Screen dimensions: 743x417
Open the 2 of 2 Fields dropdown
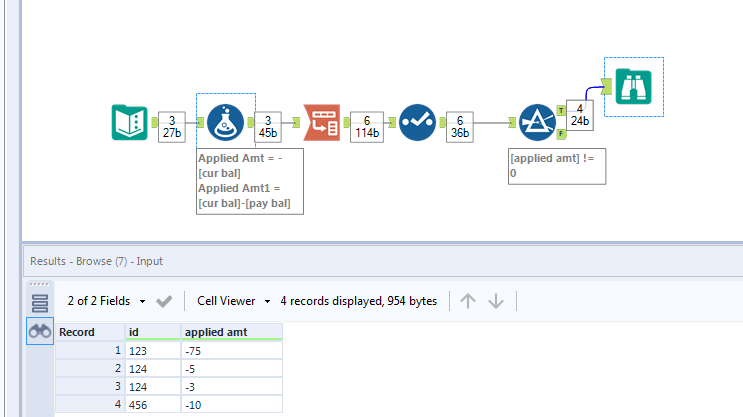tap(107, 301)
